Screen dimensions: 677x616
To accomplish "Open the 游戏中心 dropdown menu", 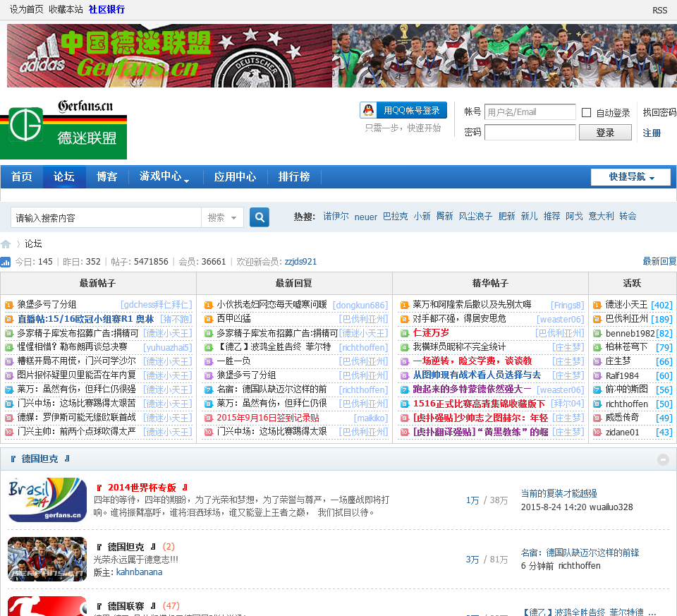I will tap(164, 176).
